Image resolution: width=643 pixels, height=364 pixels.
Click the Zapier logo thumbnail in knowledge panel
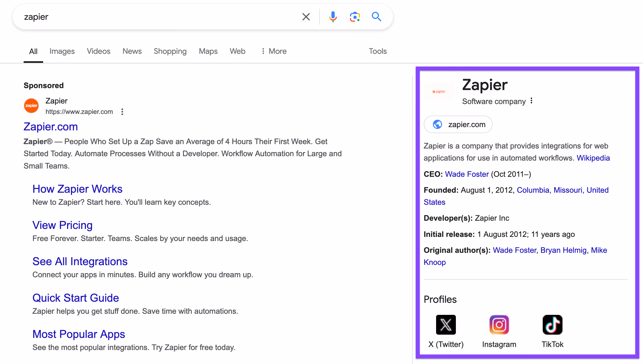click(x=439, y=91)
